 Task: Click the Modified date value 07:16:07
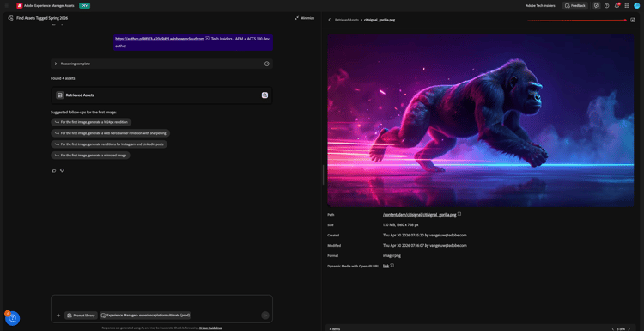point(425,246)
